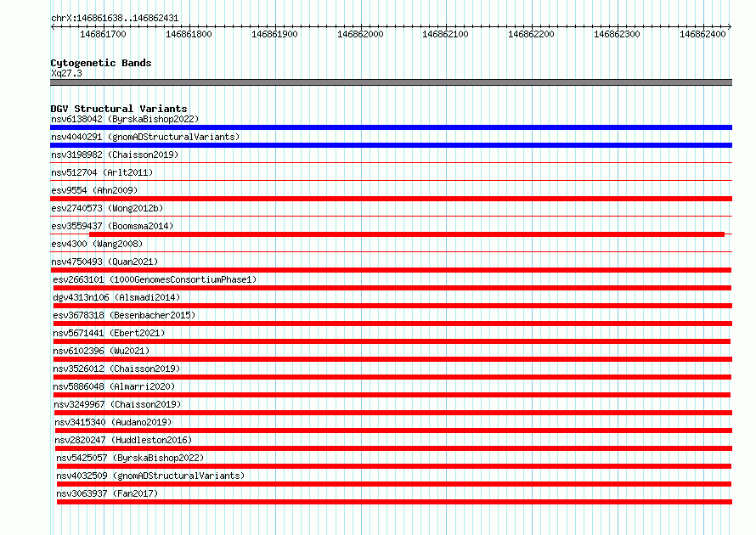Click ruler position 146861700

tap(103, 34)
